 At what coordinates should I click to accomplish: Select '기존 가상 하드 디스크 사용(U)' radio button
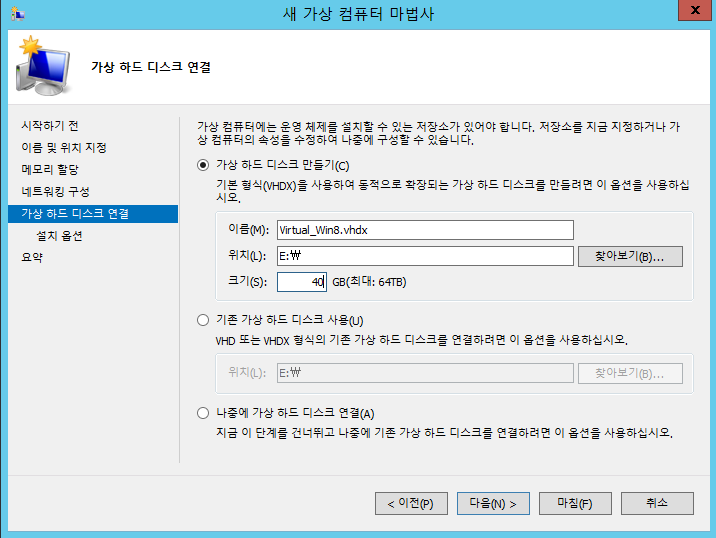pyautogui.click(x=203, y=320)
